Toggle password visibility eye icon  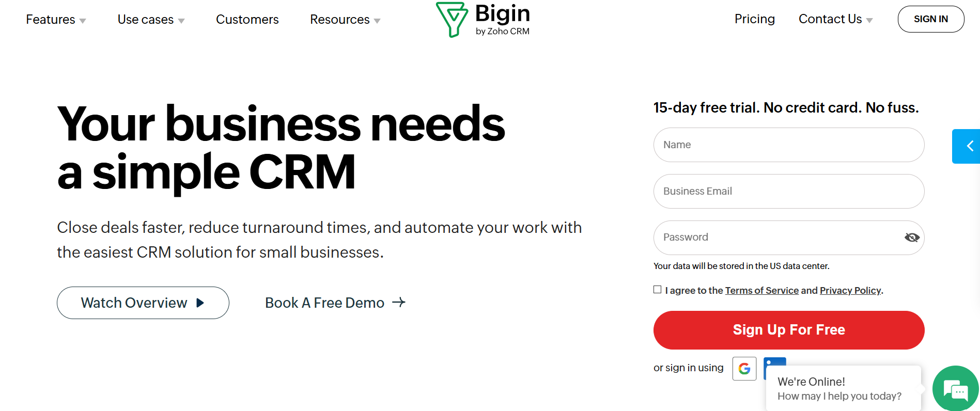pos(912,238)
